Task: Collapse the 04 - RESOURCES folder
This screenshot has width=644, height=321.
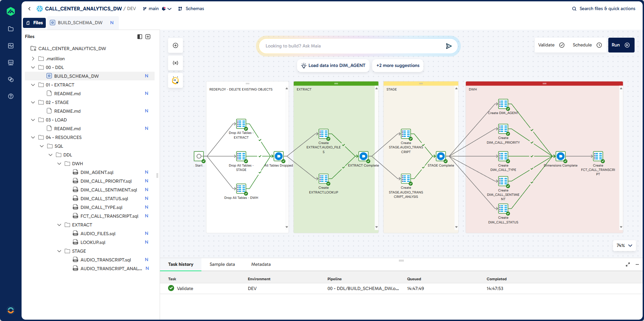Action: [x=33, y=137]
